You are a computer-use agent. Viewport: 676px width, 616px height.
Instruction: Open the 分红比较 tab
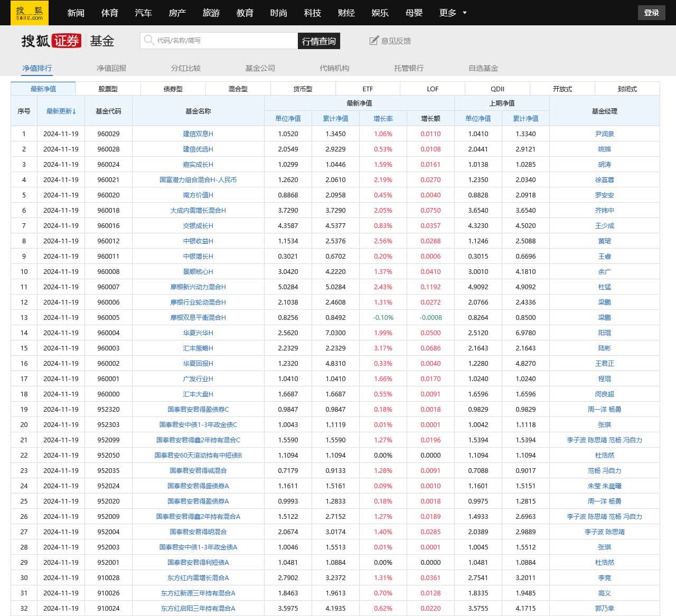tap(185, 68)
